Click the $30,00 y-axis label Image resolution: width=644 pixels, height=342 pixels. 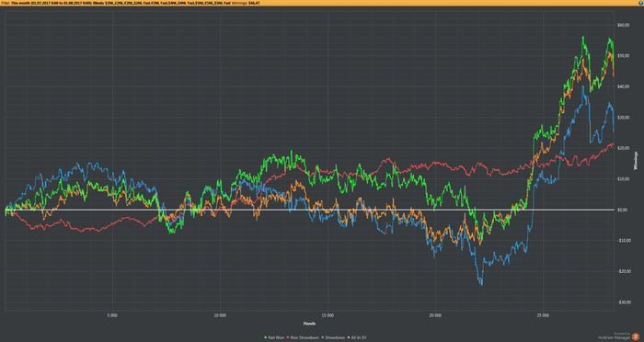tap(623, 118)
